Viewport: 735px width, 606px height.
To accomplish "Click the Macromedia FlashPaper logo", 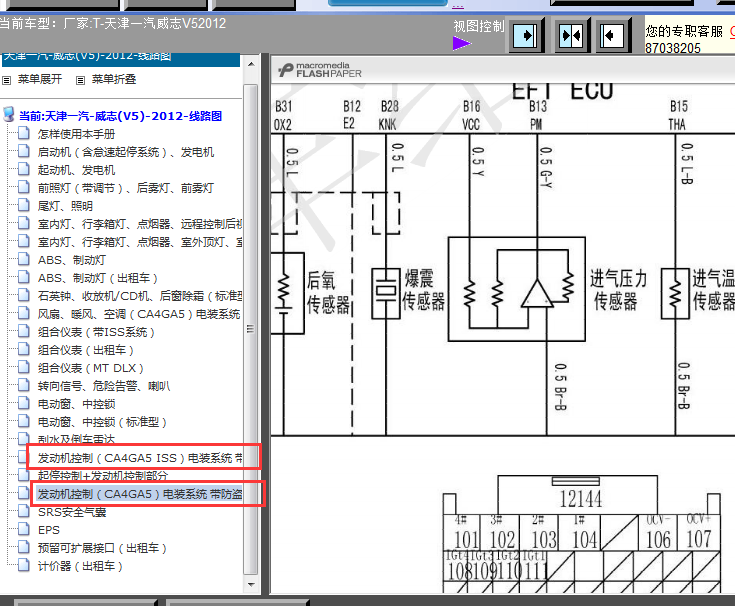I will (320, 70).
